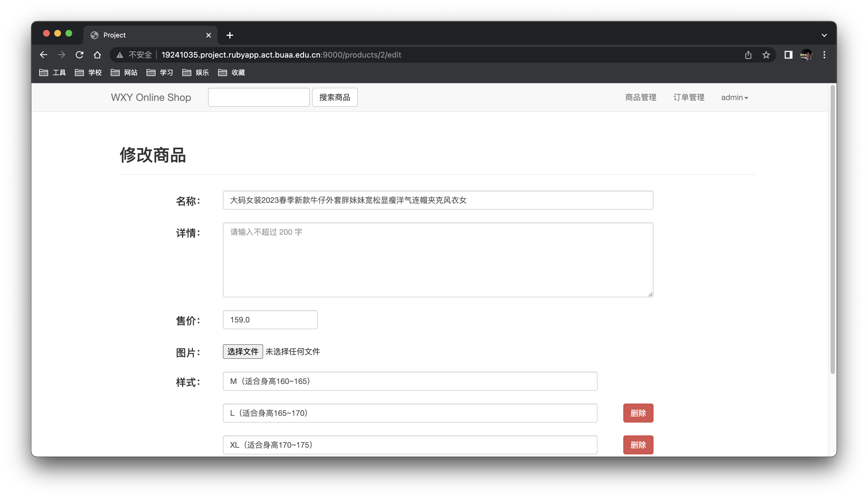Open a new browser tab
868x498 pixels.
pyautogui.click(x=230, y=35)
